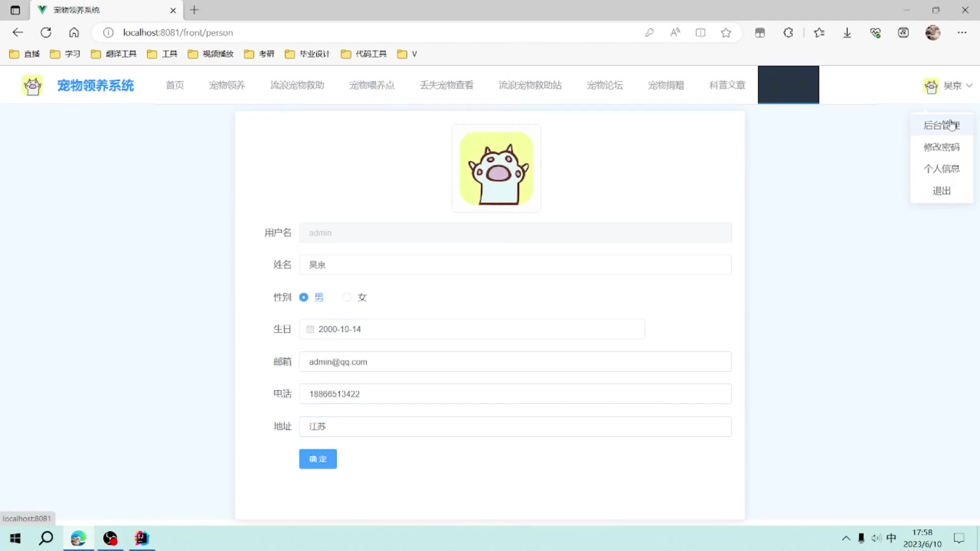980x551 pixels.
Task: Click the read aloud icon
Action: click(675, 33)
